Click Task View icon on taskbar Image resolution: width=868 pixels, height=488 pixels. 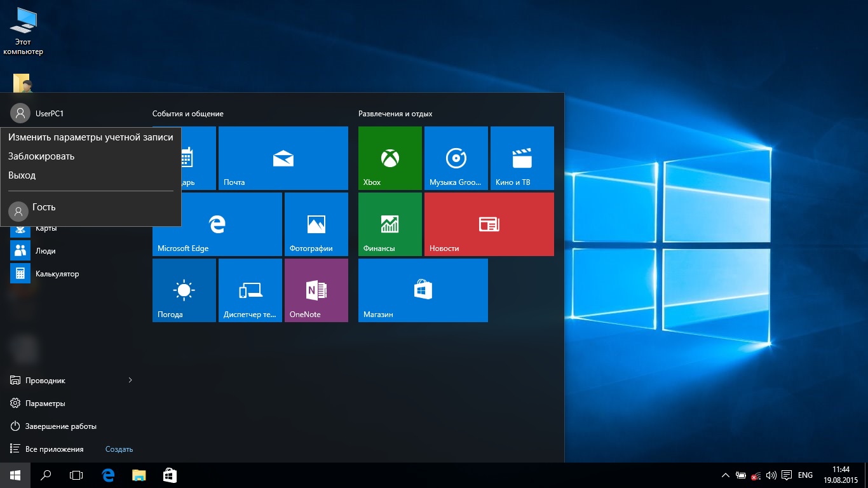point(76,475)
